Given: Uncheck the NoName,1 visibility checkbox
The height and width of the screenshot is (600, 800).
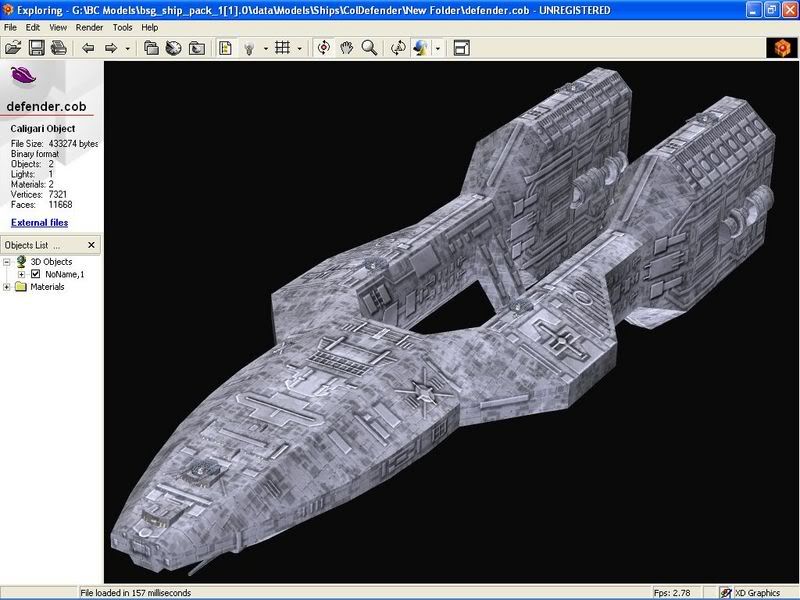Looking at the screenshot, I should pyautogui.click(x=35, y=274).
